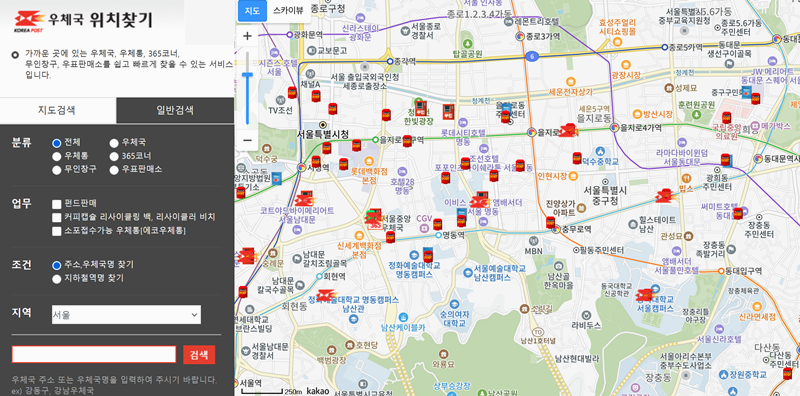The width and height of the screenshot is (800, 396).
Task: Select the 무인창구 radio button
Action: coord(57,170)
